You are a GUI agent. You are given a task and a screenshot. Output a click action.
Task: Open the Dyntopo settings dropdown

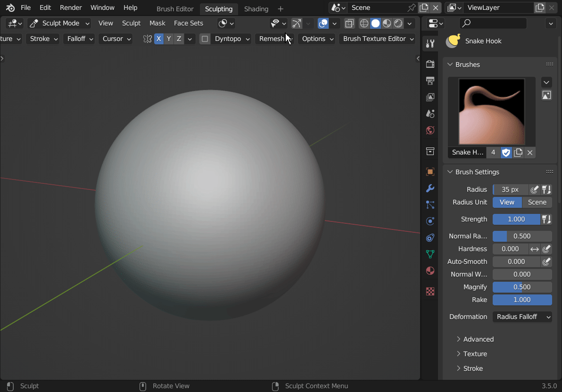[x=231, y=39]
